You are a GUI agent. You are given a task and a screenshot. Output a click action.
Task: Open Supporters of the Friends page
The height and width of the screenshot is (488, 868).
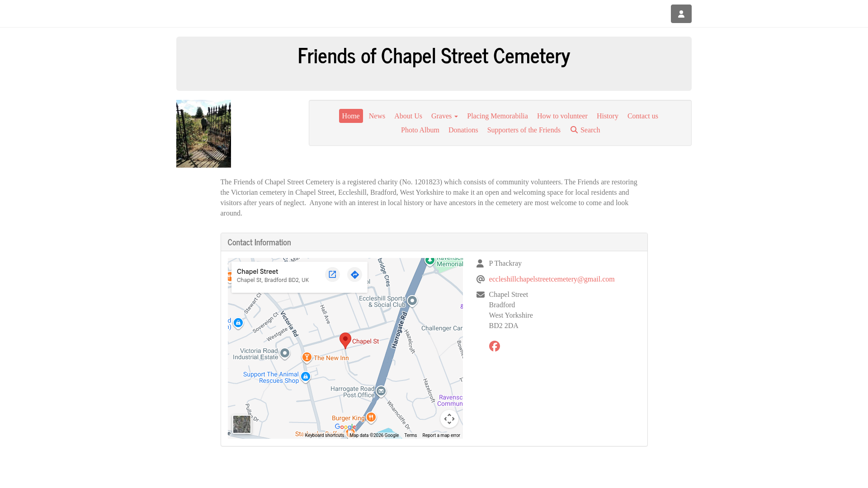coord(524,130)
